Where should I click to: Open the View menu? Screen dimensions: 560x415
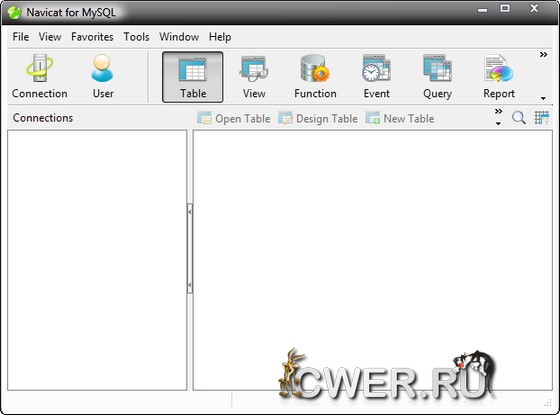[50, 37]
